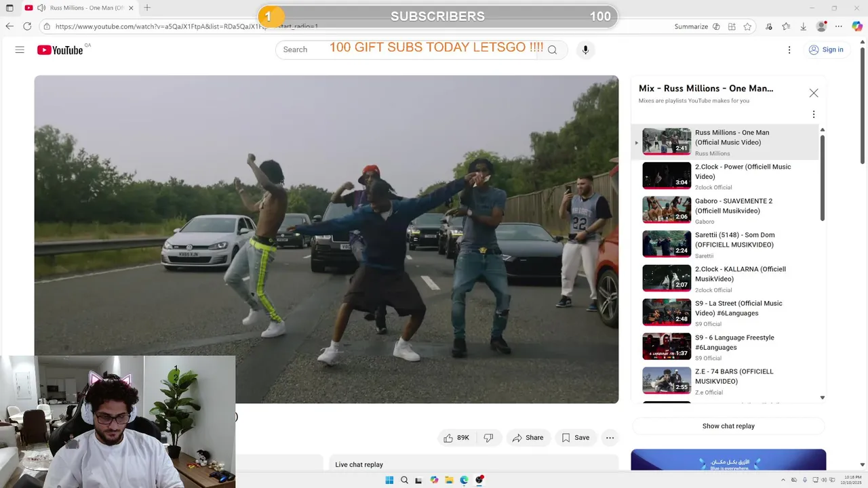Viewport: 868px width, 488px height.
Task: Open the browser profile avatar
Action: (x=821, y=26)
